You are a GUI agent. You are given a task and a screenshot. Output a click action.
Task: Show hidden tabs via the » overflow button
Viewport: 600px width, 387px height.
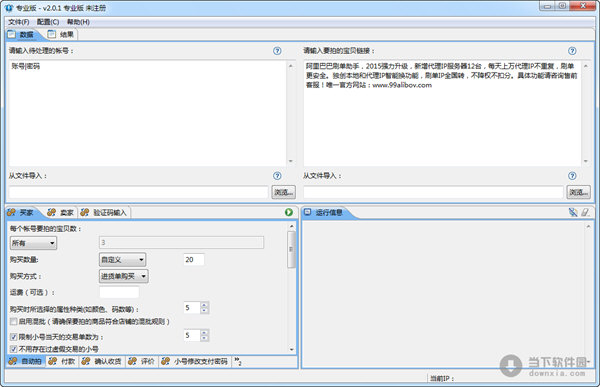tap(238, 361)
